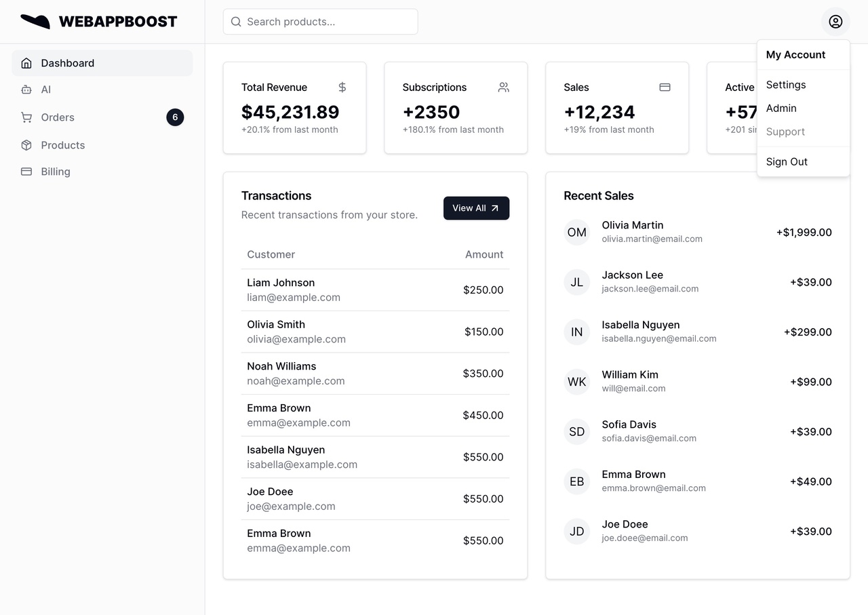
Task: Open the Orders badge showing 6
Action: 175,117
